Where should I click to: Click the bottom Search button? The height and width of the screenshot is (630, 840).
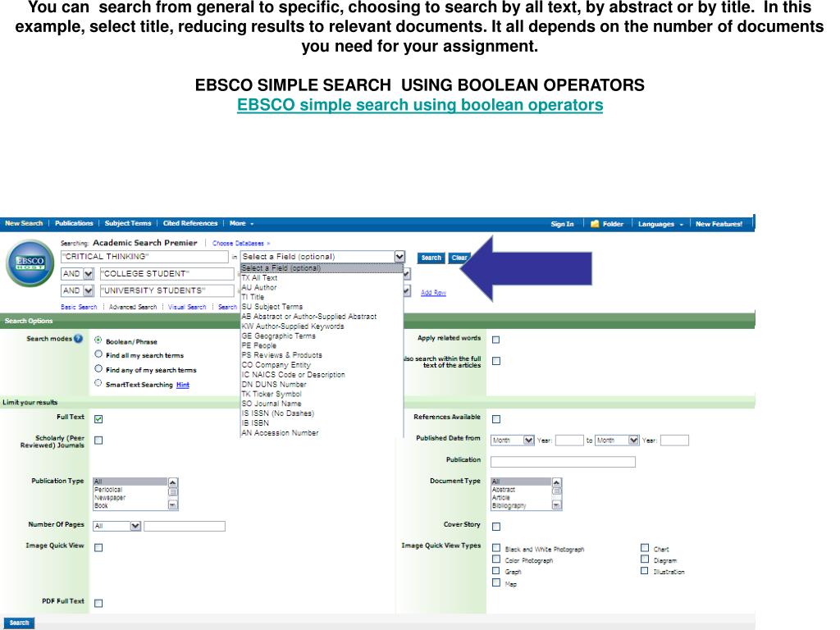point(19,623)
